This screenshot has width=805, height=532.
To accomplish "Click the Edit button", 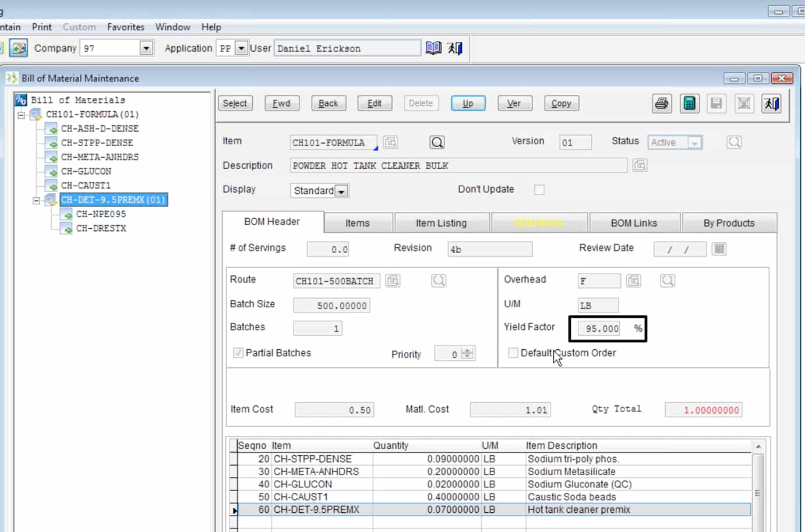I will 375,103.
